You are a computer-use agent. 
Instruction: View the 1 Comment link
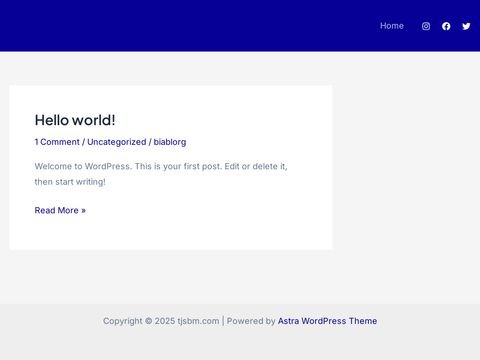tap(57, 142)
